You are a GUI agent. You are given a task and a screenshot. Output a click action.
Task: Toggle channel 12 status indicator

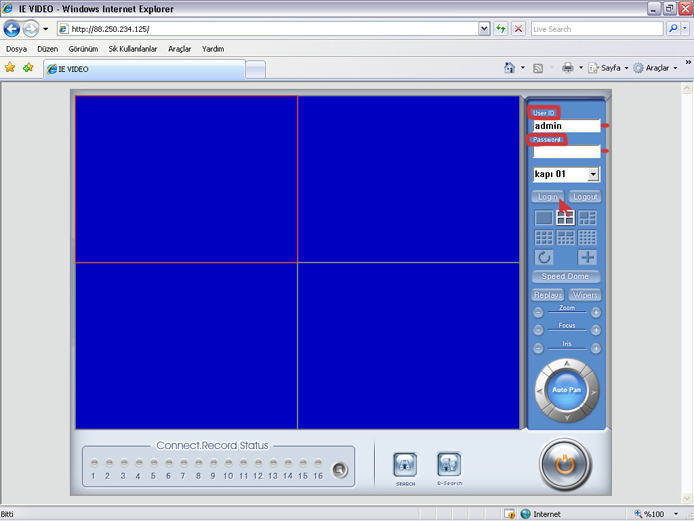[x=258, y=463]
